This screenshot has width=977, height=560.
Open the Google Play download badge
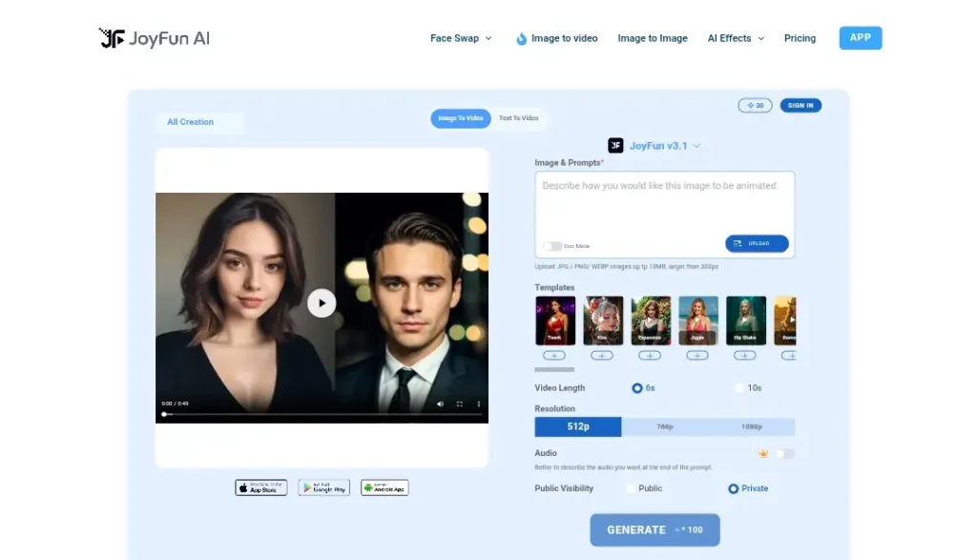coord(323,487)
